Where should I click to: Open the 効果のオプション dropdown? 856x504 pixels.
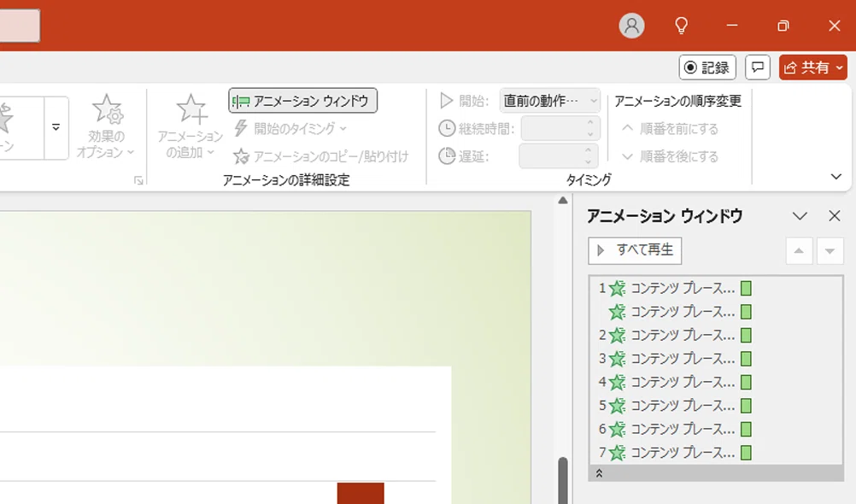point(106,126)
